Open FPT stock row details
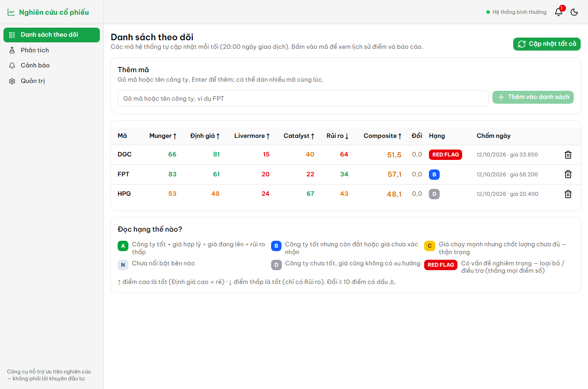Image resolution: width=588 pixels, height=389 pixels. pos(346,174)
